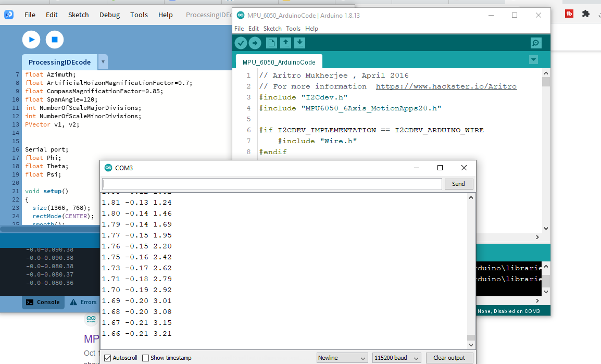601x364 pixels.
Task: Maximize the COM3 serial monitor window
Action: (440, 168)
